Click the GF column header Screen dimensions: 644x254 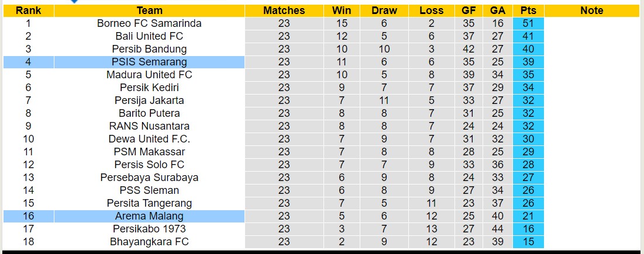tap(469, 11)
